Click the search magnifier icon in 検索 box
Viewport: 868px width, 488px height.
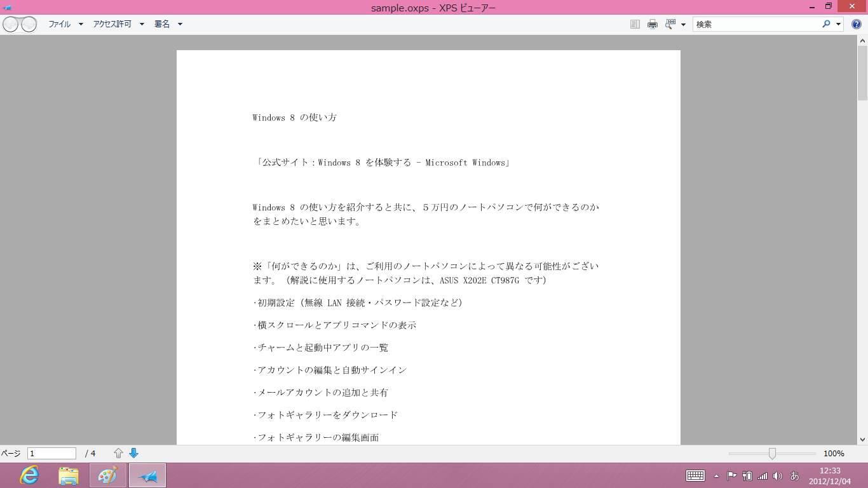pos(826,24)
